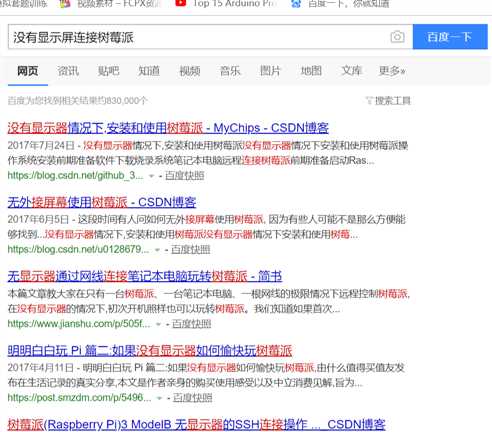Viewport: 492px width, 432px height.
Task: Click the YouTube icon in bookmarks bar
Action: [180, 3]
